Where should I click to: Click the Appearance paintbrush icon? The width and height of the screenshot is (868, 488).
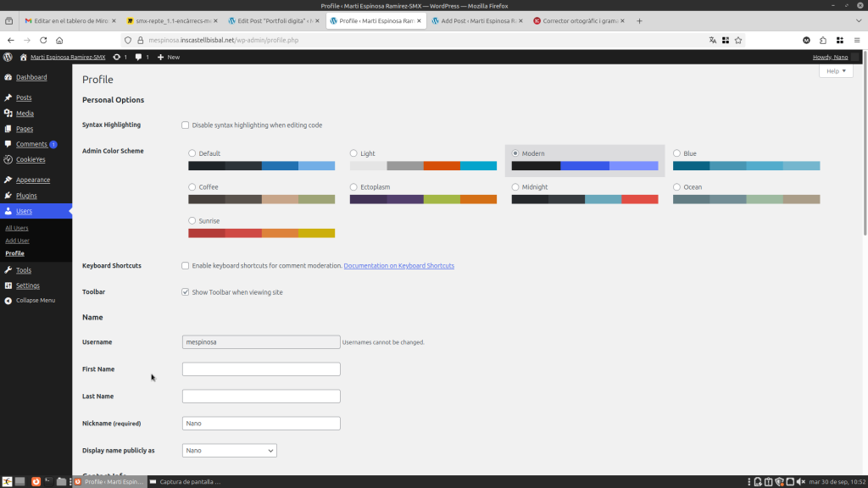8,180
